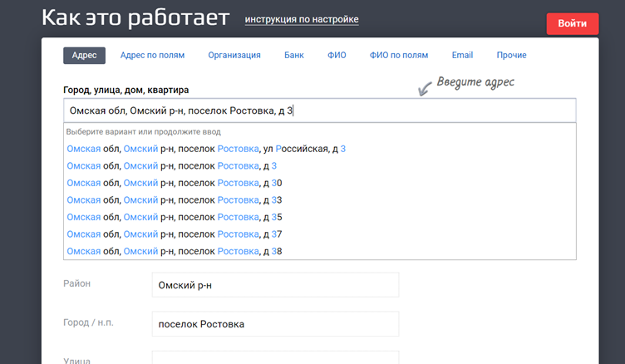Switch to the Прочие tab
This screenshot has width=625, height=364.
511,56
